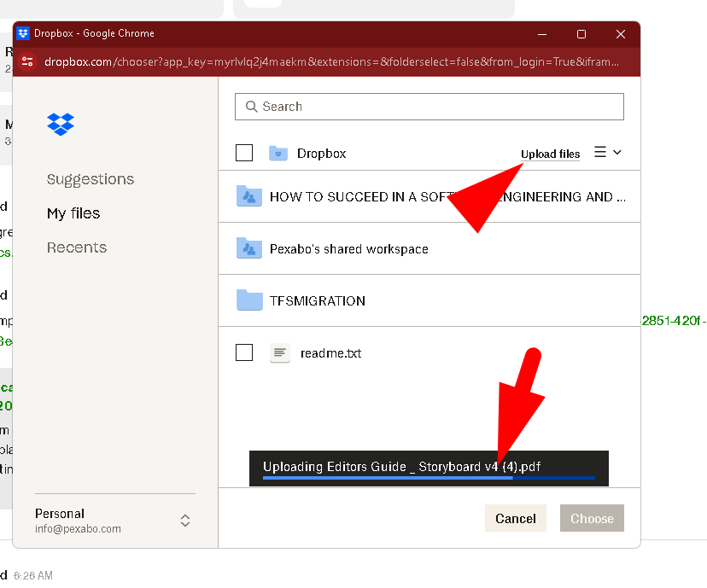Open site settings icon in address bar
707x588 pixels.
coord(27,61)
